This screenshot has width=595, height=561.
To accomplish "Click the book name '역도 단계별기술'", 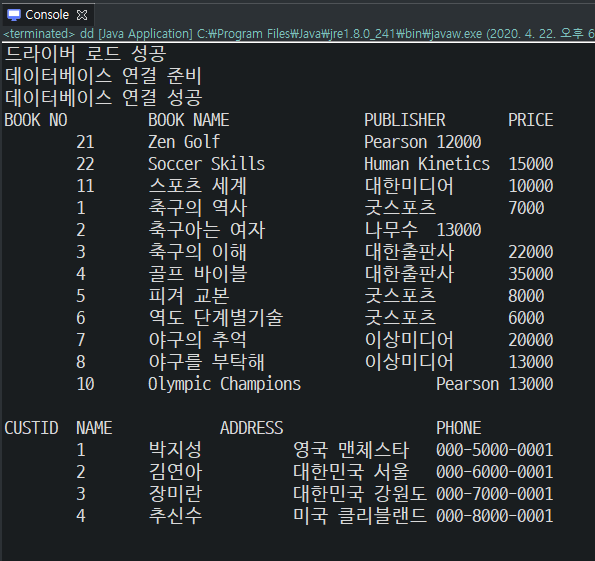I will click(216, 318).
